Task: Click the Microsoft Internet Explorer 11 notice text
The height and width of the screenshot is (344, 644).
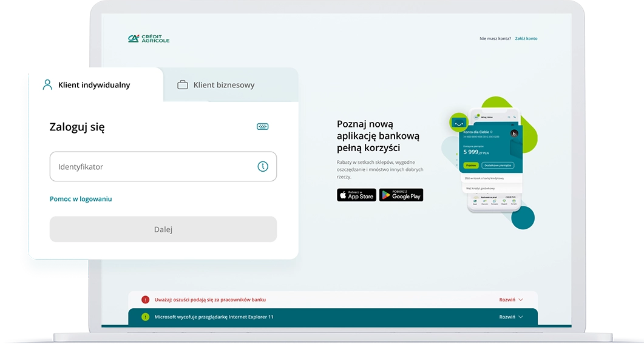Action: pyautogui.click(x=214, y=317)
